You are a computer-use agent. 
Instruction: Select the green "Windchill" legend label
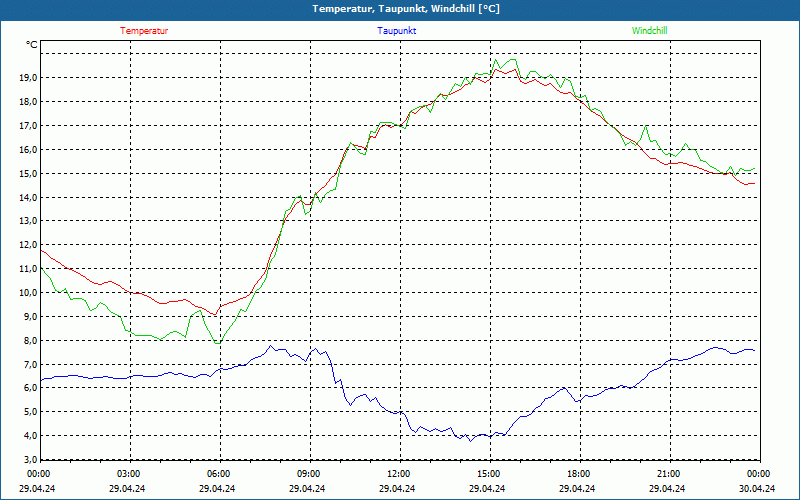(x=649, y=31)
